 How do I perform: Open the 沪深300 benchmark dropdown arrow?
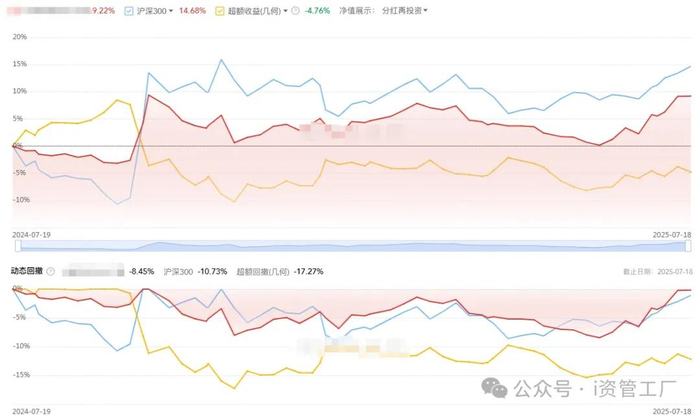tap(171, 11)
